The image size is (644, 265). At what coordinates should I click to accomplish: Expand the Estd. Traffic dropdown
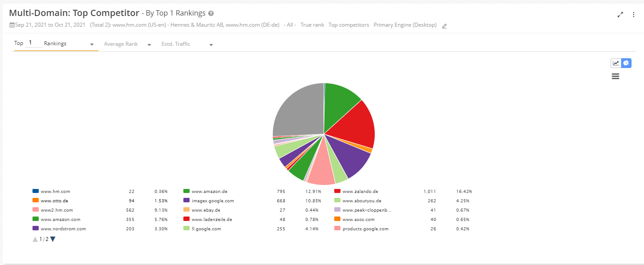pos(211,44)
